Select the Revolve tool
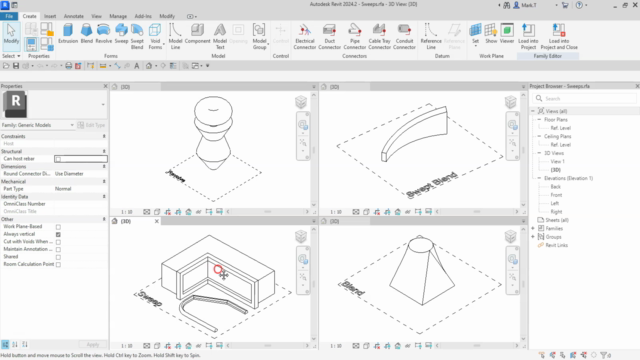This screenshot has height=360, width=640. click(103, 33)
